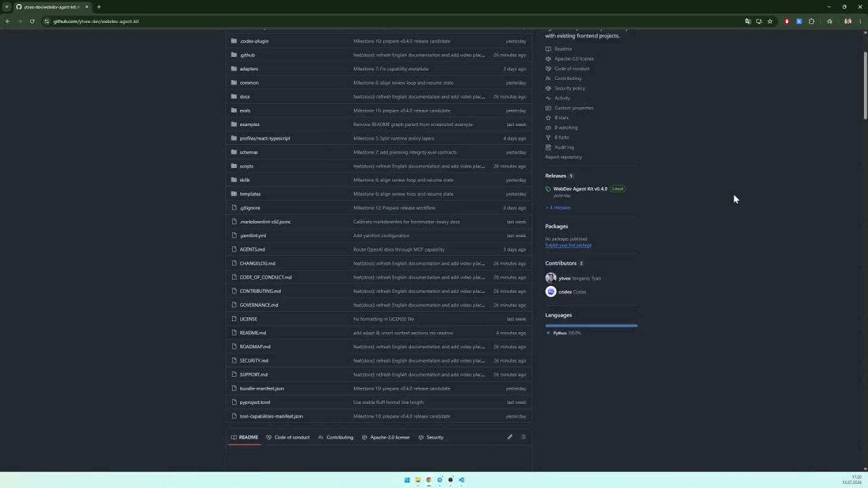Reload the page with browser refresh icon
Viewport: 868px width, 488px height.
(x=32, y=21)
